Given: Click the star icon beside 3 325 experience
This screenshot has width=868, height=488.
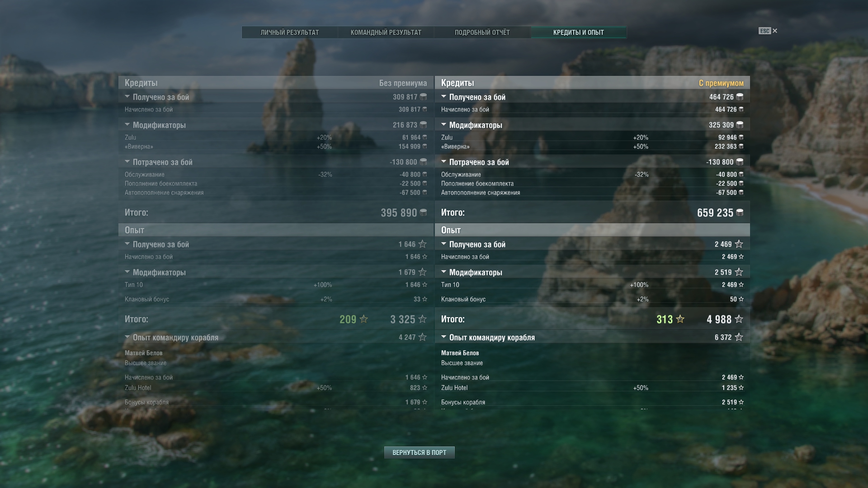Looking at the screenshot, I should pyautogui.click(x=422, y=319).
